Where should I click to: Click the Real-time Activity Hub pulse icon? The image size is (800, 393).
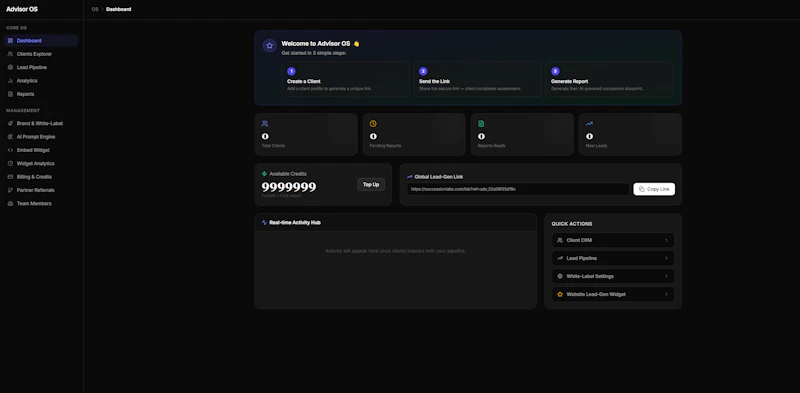(x=264, y=223)
